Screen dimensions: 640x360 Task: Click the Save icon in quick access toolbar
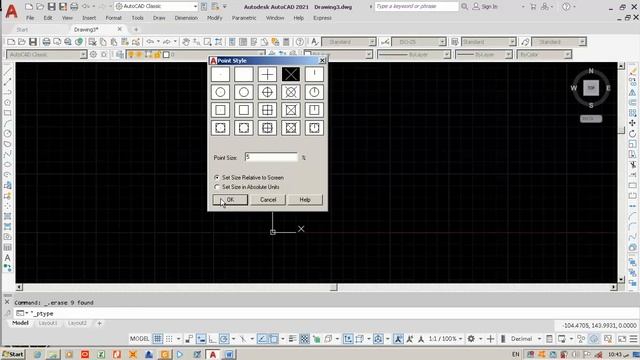[51, 7]
